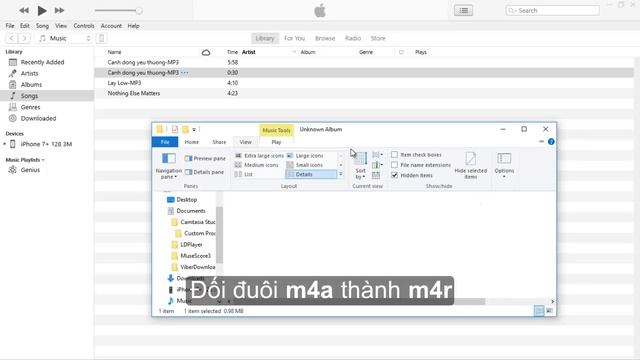640x360 pixels.
Task: Toggle the Preview pane
Action: tap(205, 158)
